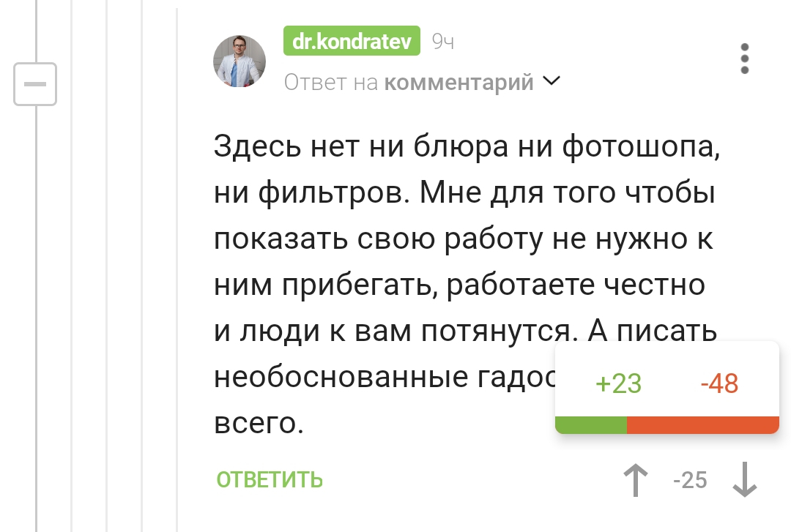Collapse the comment thread with the minus button
The width and height of the screenshot is (791, 532).
35,84
